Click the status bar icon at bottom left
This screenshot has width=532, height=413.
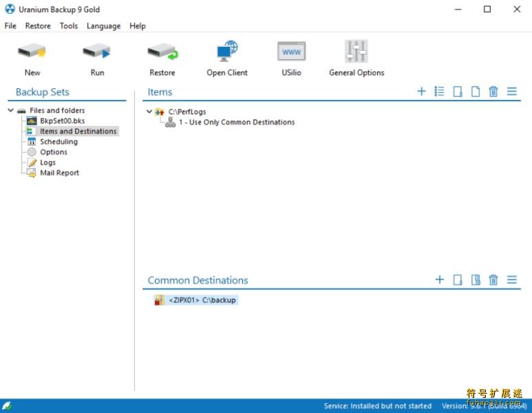point(7,405)
